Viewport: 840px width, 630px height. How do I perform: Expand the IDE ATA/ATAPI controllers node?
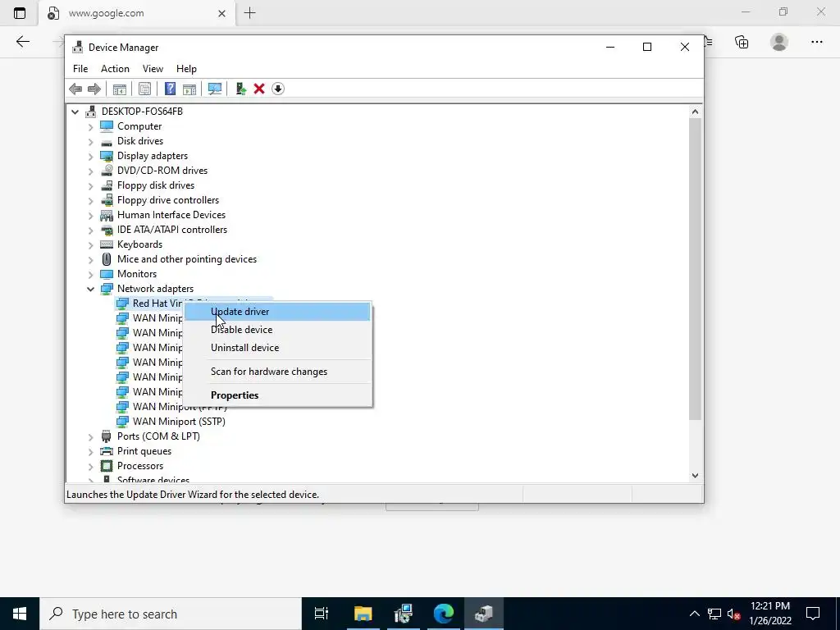click(90, 231)
